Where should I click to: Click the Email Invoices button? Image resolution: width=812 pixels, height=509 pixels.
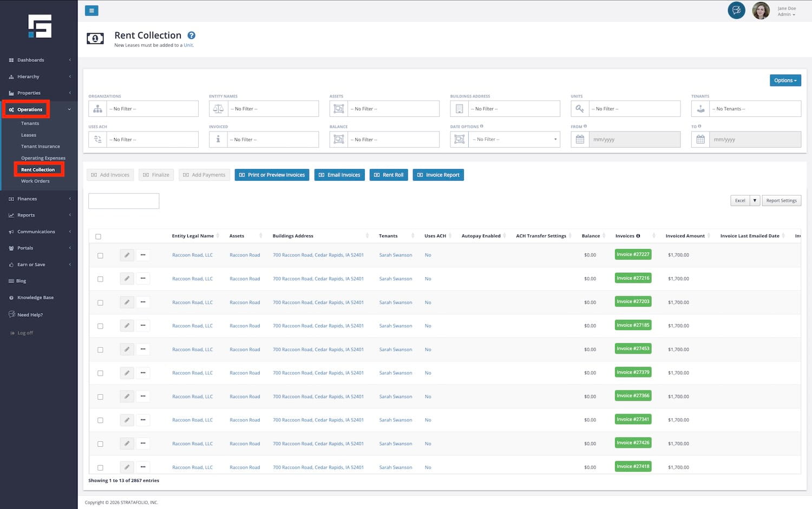pos(339,175)
